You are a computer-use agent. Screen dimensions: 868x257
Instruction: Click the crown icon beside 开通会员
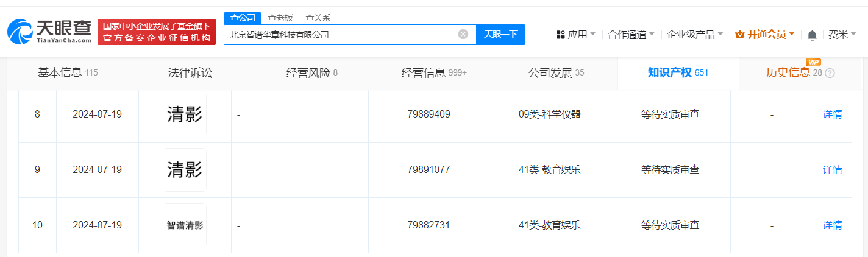(x=740, y=35)
